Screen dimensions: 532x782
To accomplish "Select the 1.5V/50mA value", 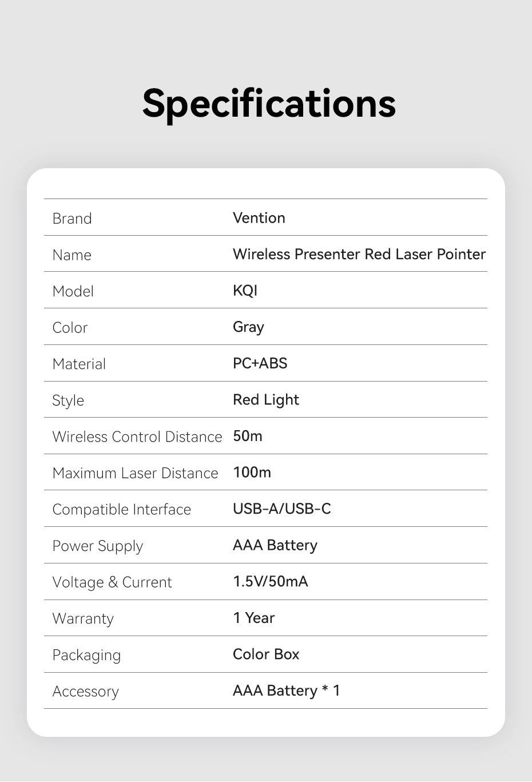I will pos(271,582).
